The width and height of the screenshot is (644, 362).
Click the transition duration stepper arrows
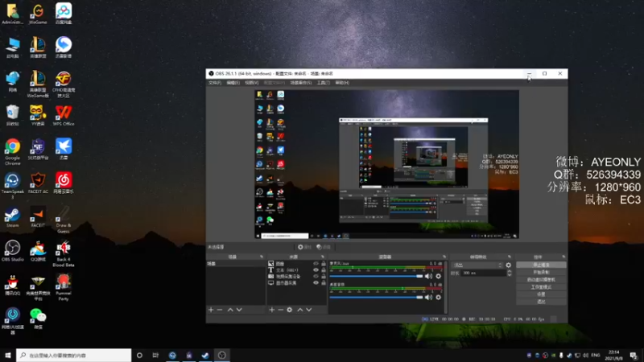(x=510, y=273)
